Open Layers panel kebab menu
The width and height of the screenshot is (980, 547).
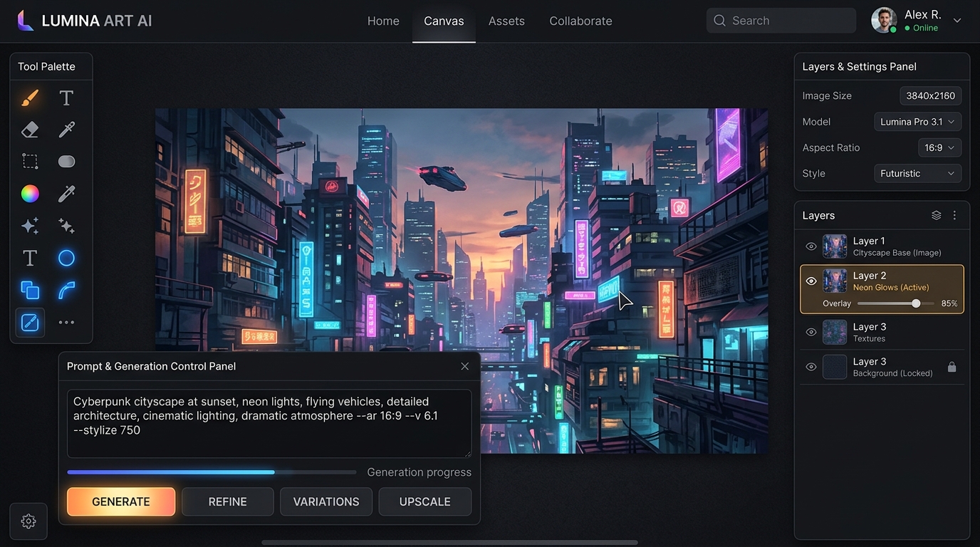(955, 215)
